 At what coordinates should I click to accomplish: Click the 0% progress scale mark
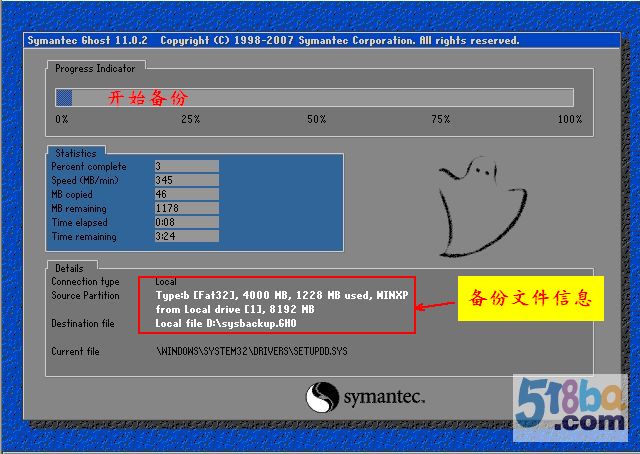(62, 119)
